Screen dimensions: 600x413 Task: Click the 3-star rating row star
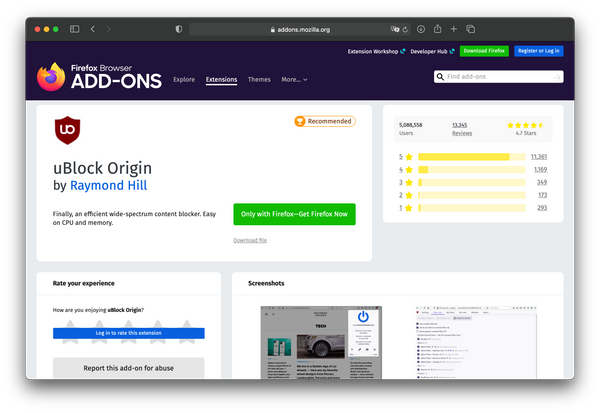[x=409, y=183]
